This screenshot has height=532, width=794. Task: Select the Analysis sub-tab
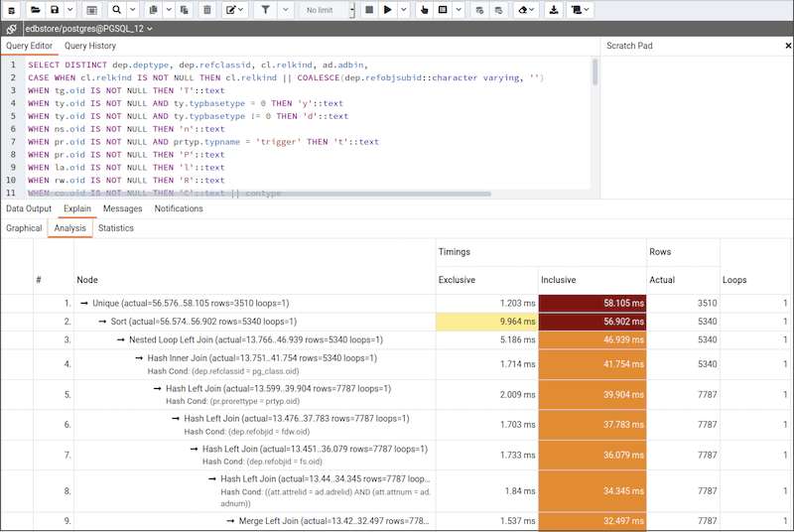(69, 228)
